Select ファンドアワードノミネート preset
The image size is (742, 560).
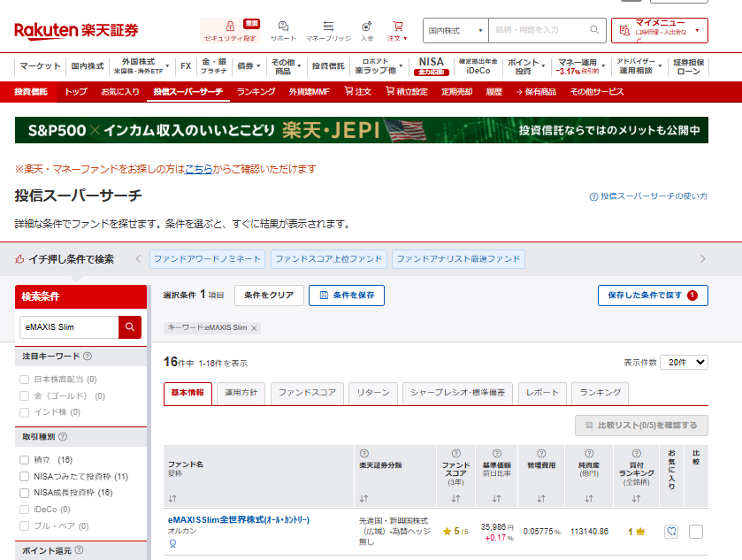[207, 259]
